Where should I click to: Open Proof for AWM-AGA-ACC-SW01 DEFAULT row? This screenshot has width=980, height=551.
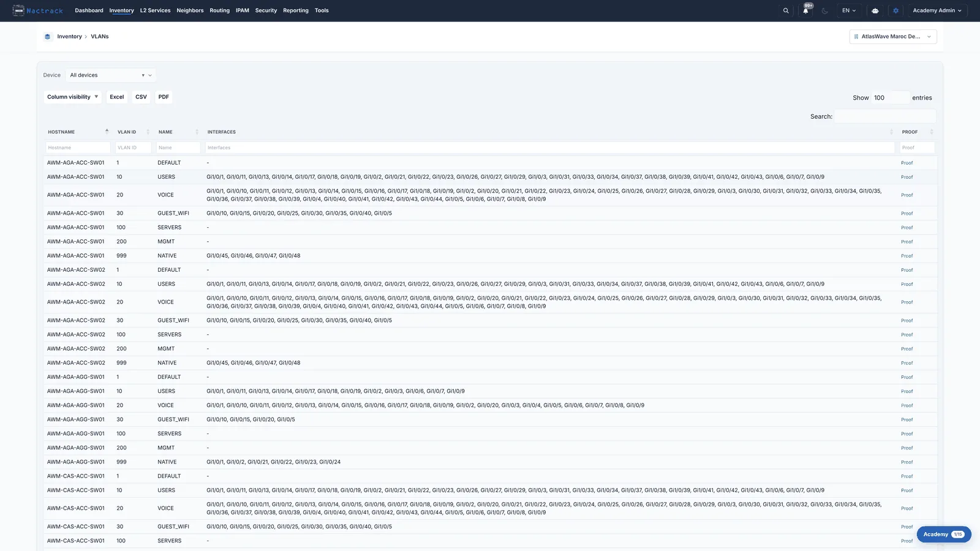pyautogui.click(x=907, y=163)
